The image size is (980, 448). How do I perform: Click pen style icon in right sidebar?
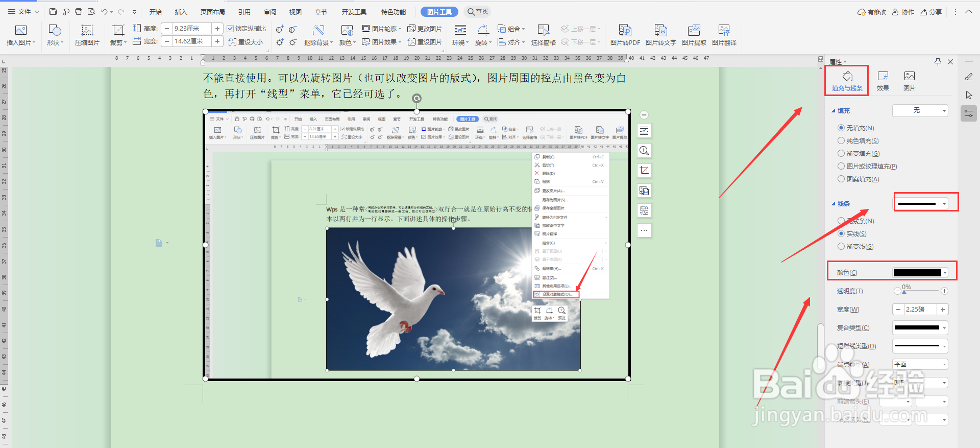tap(969, 77)
